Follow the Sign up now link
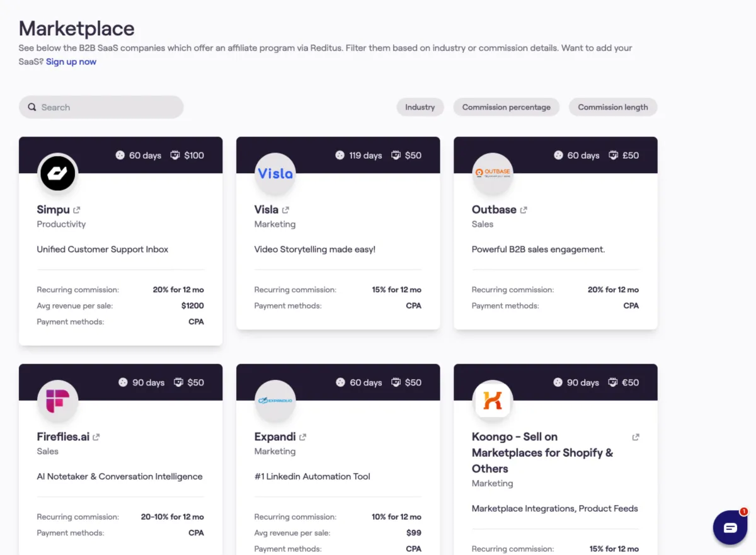Screen dimensions: 756x555 tap(71, 62)
